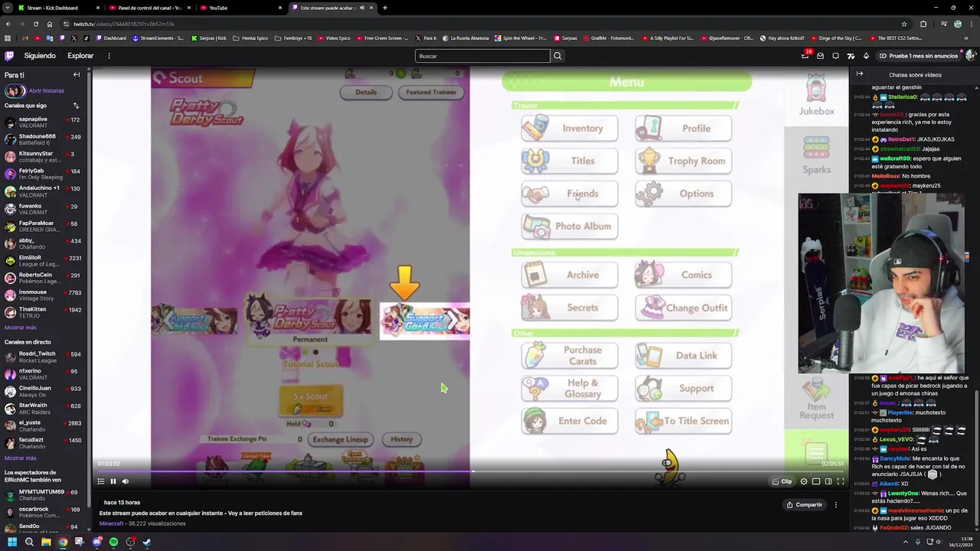Open the ElmilloR channel in sidebar
Image resolution: width=980 pixels, height=551 pixels.
[44, 261]
